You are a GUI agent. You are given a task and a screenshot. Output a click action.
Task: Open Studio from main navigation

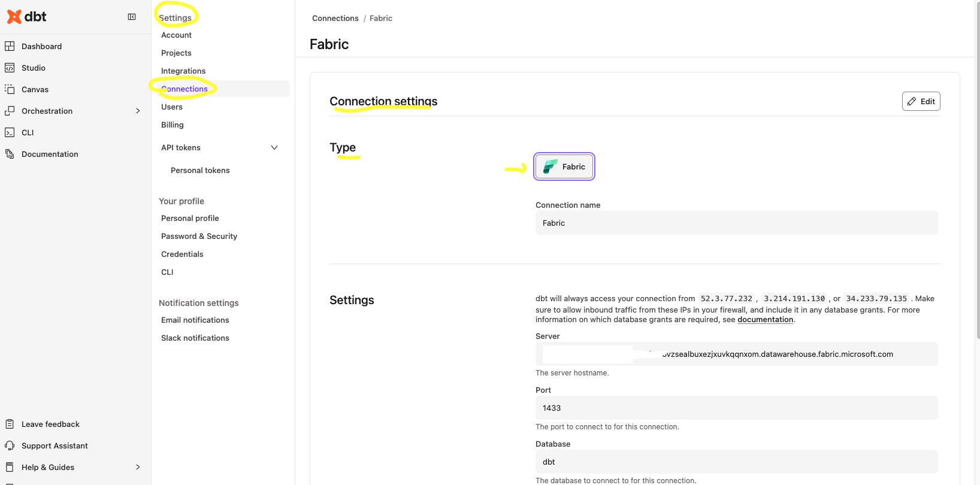pos(34,68)
